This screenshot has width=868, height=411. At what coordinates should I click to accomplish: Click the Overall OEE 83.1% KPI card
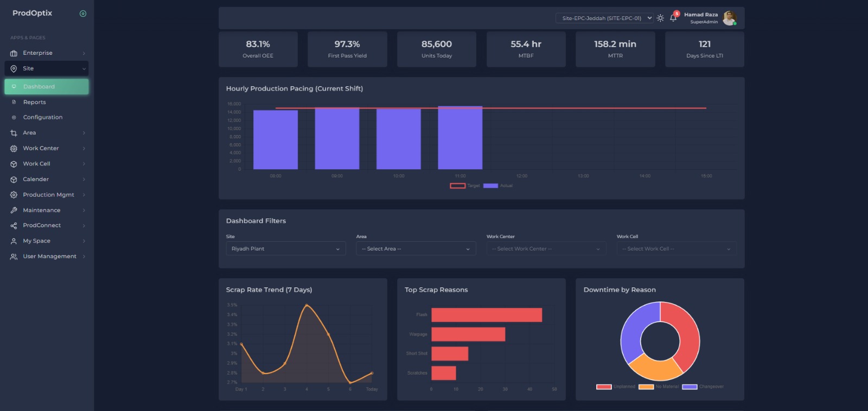[x=258, y=49]
